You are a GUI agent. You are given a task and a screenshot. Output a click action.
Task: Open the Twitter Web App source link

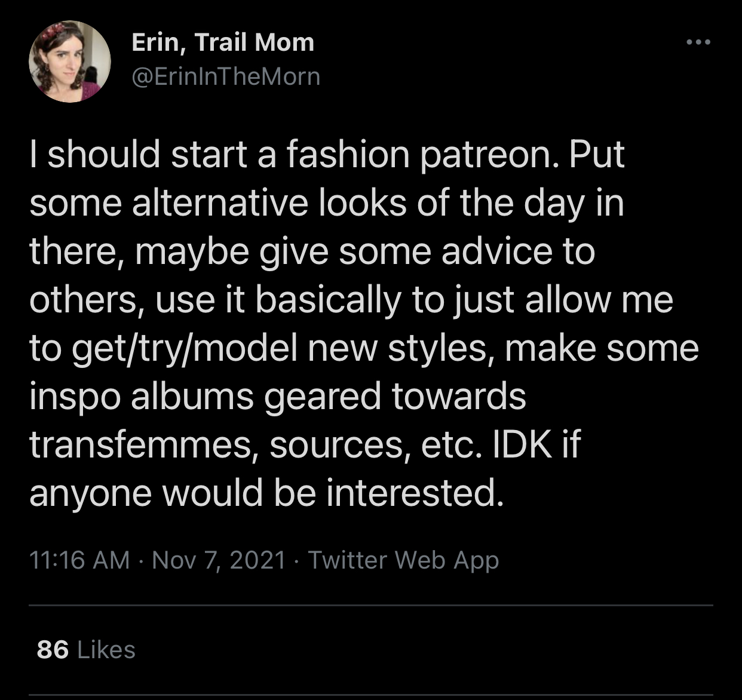[403, 560]
